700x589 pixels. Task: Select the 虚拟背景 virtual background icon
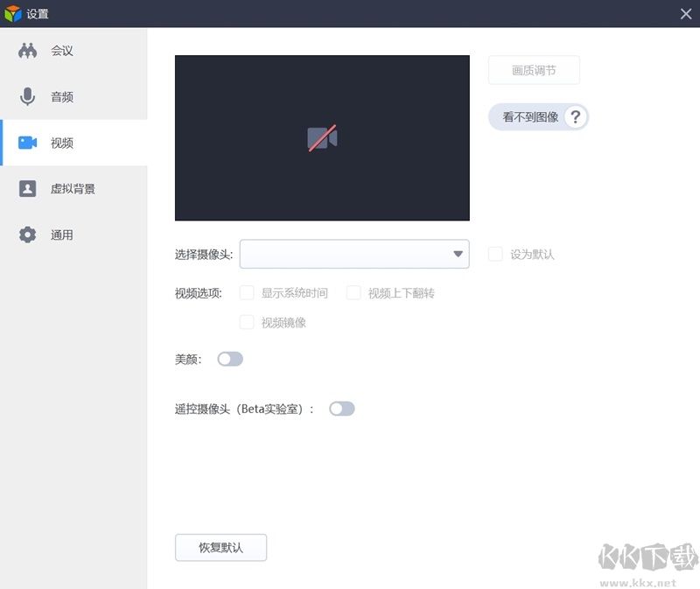(x=27, y=188)
